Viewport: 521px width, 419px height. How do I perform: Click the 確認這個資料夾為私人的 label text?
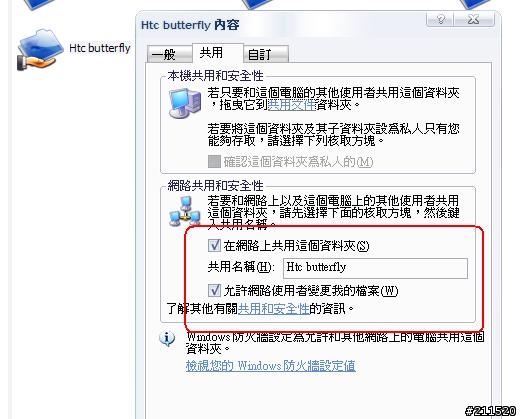point(298,162)
